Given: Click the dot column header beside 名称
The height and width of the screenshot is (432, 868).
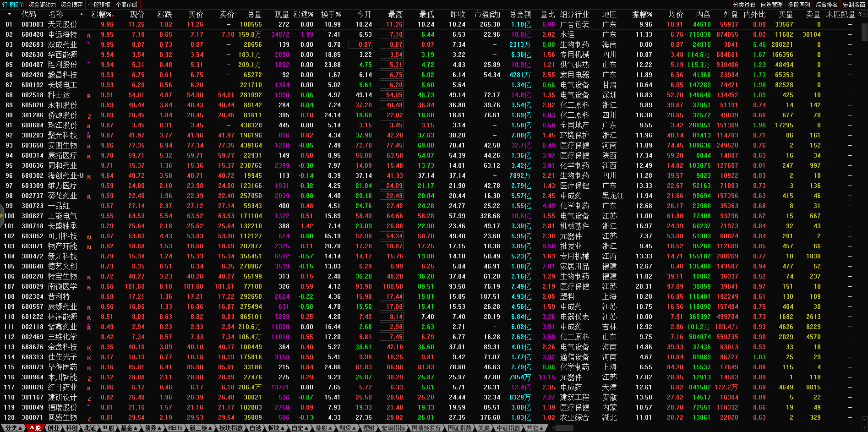Looking at the screenshot, I should (x=82, y=14).
